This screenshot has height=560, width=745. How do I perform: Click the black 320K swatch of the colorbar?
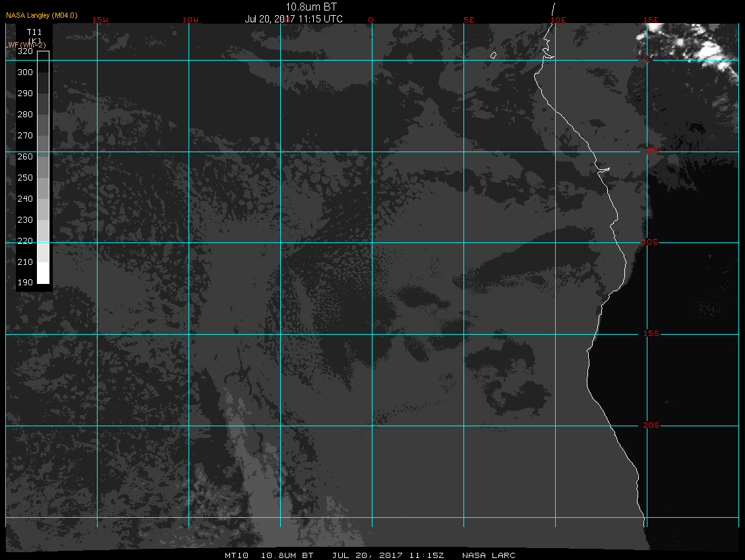(x=44, y=62)
